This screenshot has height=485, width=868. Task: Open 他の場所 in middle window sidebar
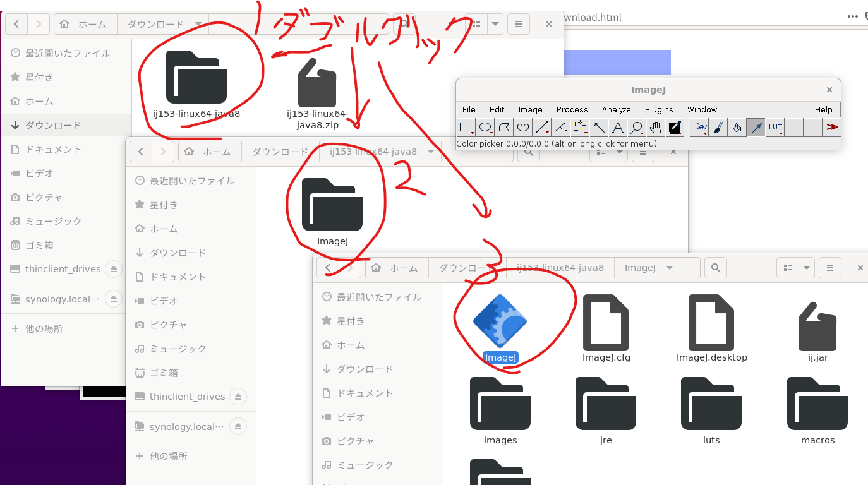click(191, 456)
